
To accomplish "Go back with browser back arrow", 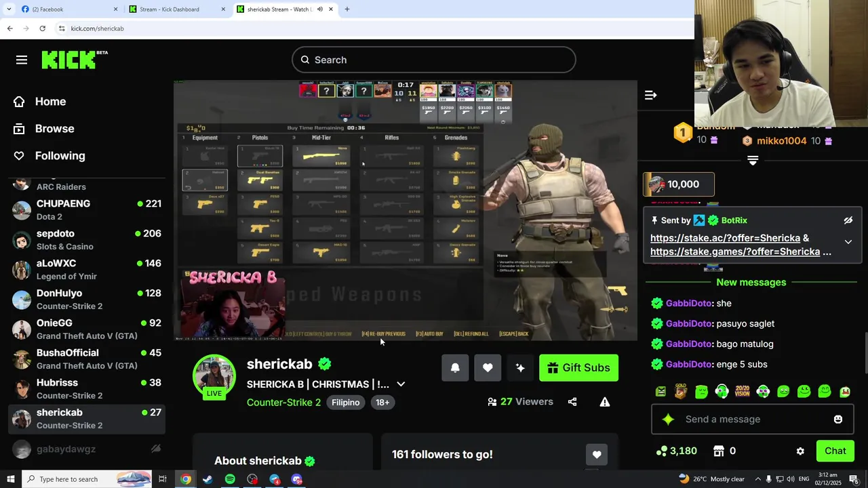I will point(9,28).
